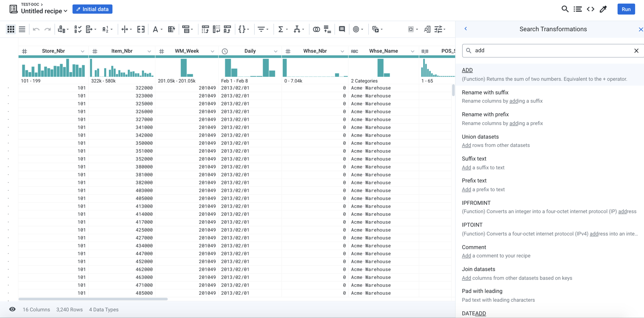Click the code brackets icon
The height and width of the screenshot is (318, 644).
(x=590, y=9)
